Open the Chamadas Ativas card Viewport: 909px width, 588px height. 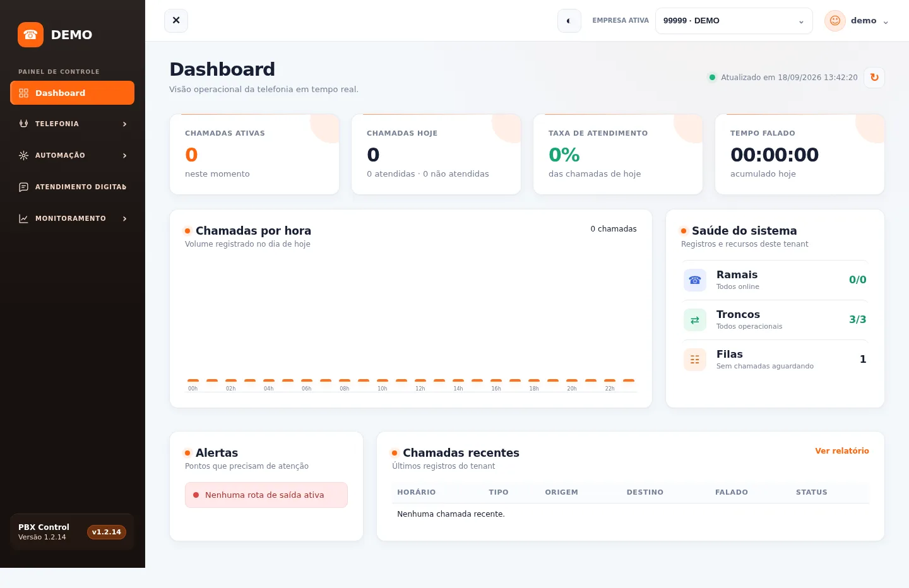(254, 155)
